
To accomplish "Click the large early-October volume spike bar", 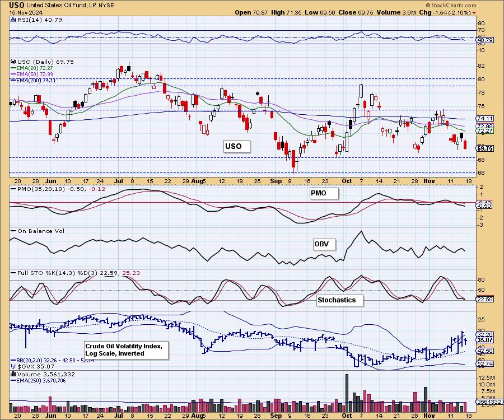I will coord(347,393).
